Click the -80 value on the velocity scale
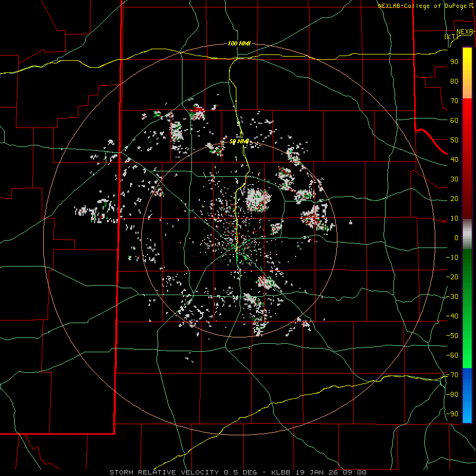The height and width of the screenshot is (476, 476). (x=452, y=395)
